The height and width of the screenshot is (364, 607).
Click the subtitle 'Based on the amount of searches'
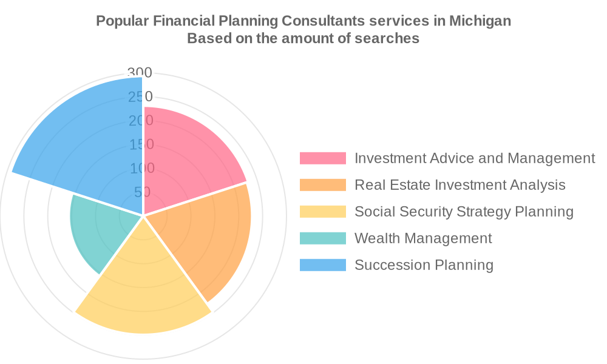303,38
